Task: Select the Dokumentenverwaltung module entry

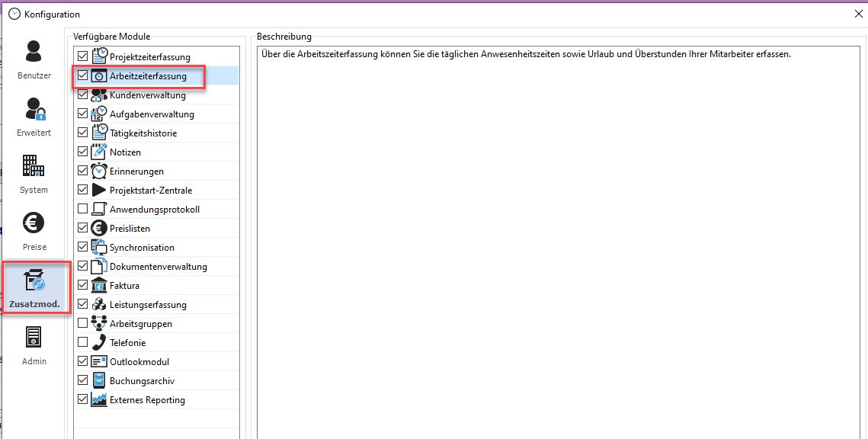Action: coord(158,267)
